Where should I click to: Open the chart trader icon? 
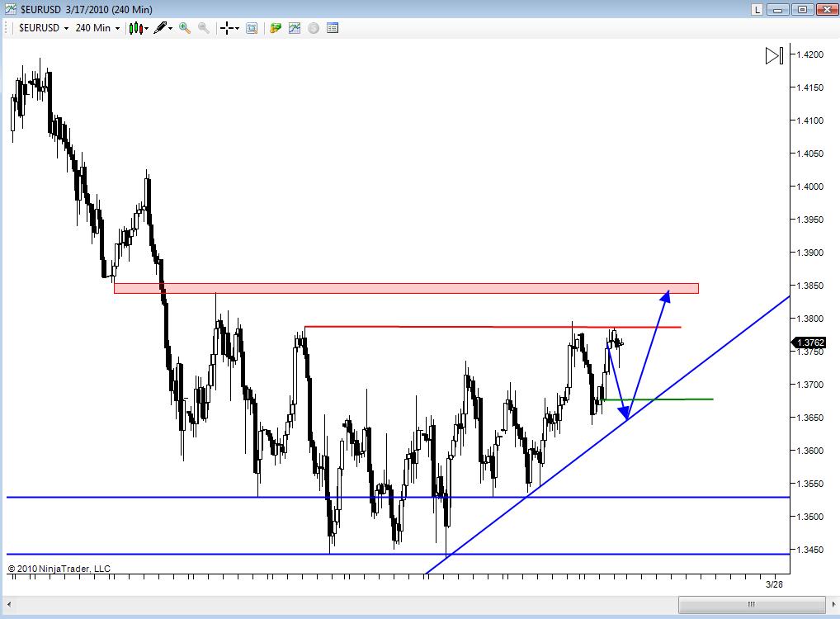(x=276, y=28)
